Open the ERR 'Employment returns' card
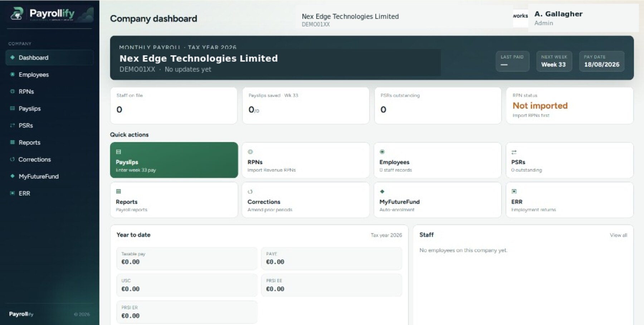The image size is (644, 325). (x=570, y=200)
